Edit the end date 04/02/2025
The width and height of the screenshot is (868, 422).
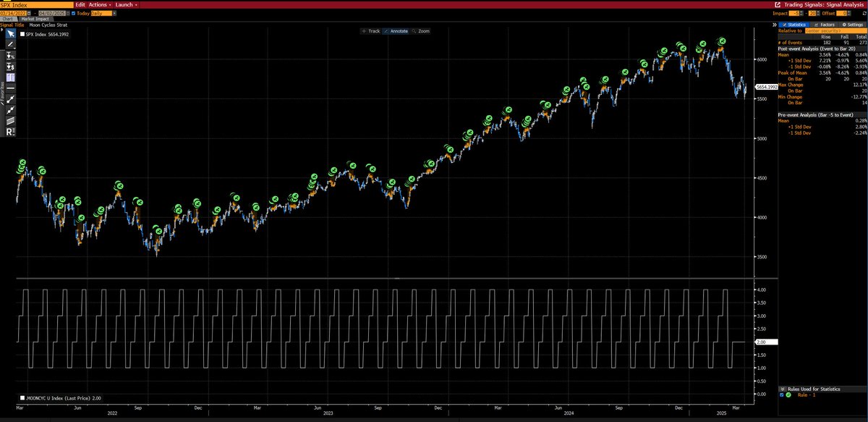pos(52,13)
